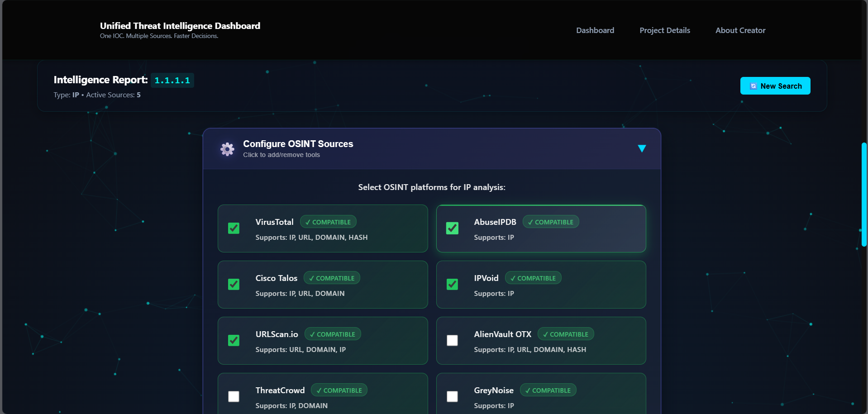
Task: Go to Project Details page
Action: (x=664, y=30)
